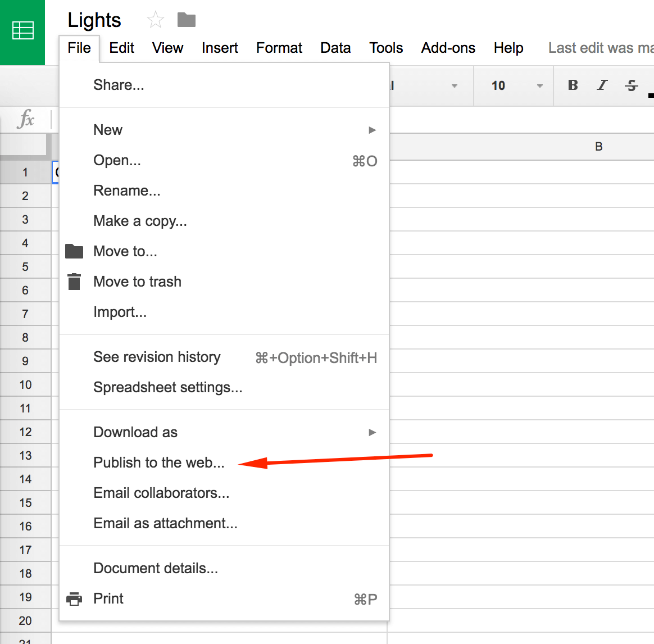Click the Last edit was made link

(601, 48)
